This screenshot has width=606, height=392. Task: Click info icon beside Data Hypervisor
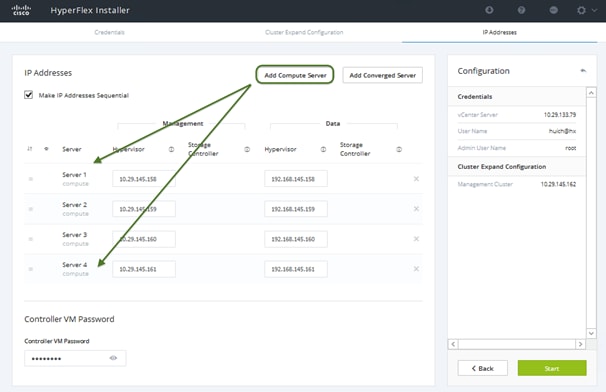coord(323,149)
